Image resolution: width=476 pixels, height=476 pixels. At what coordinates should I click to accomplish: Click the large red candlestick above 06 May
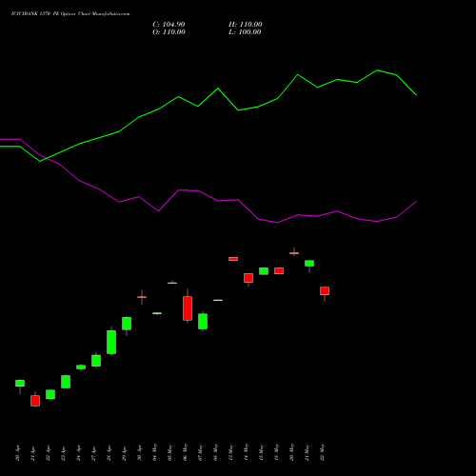coord(188,308)
